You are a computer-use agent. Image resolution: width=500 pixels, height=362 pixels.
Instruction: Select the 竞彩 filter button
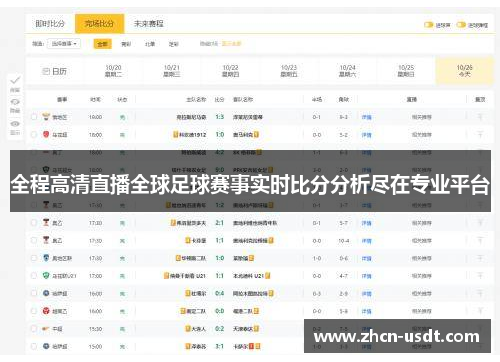pos(126,44)
